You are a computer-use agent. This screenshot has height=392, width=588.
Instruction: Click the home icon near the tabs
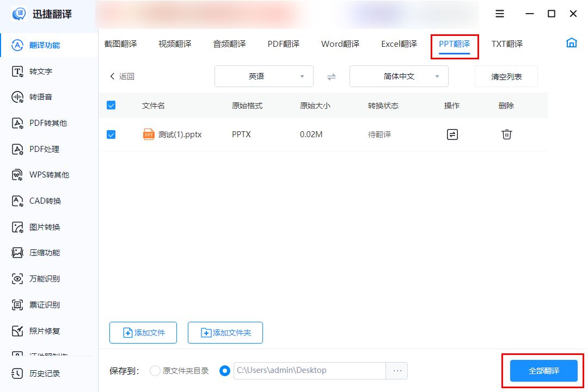click(x=571, y=42)
